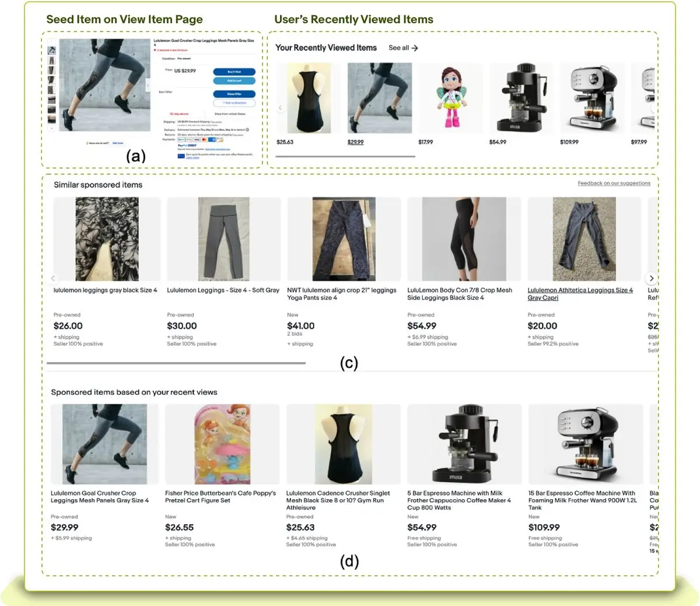The height and width of the screenshot is (606, 700).
Task: Click the Sell now link under the photo
Action: pyautogui.click(x=118, y=143)
